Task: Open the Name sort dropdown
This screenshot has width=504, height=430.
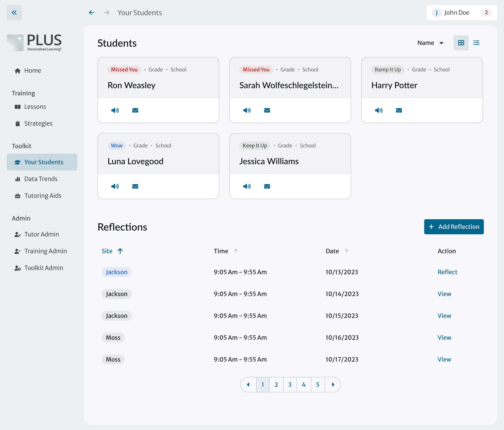Action: (x=430, y=43)
